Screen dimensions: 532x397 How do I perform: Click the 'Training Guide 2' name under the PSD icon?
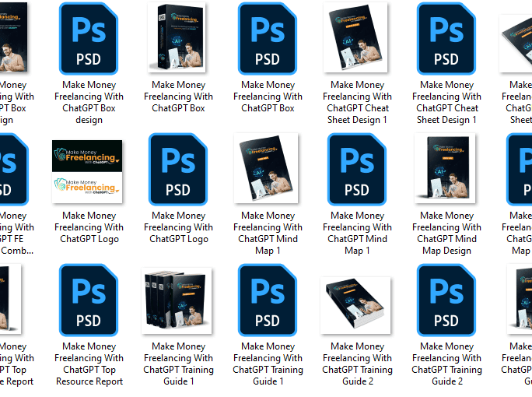447,364
